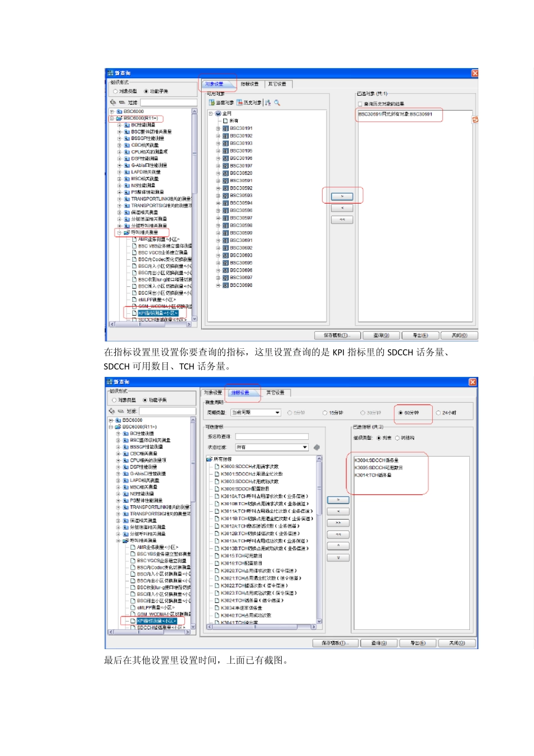Expand the BSC30191 tree node
Image resolution: width=534 pixels, height=756 pixels.
click(218, 129)
